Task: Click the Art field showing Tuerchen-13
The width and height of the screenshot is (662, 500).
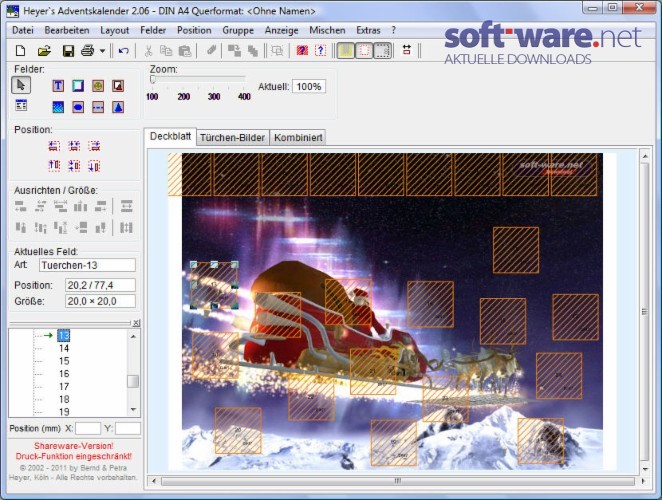Action: pyautogui.click(x=87, y=265)
